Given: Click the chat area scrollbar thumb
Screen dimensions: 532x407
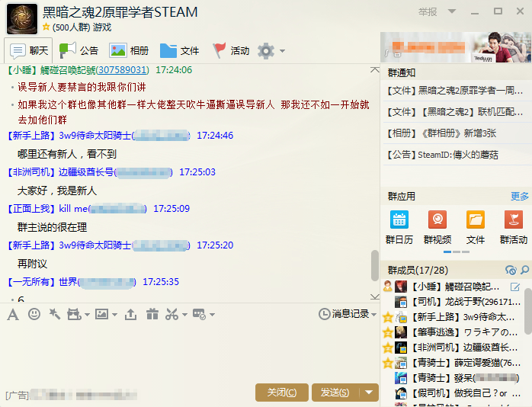Looking at the screenshot, I should tap(374, 265).
